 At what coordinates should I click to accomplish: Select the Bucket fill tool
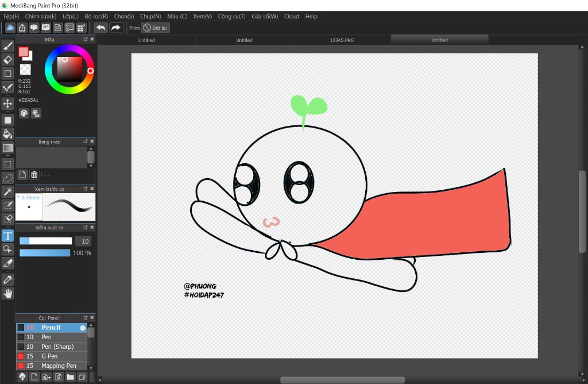[7, 134]
